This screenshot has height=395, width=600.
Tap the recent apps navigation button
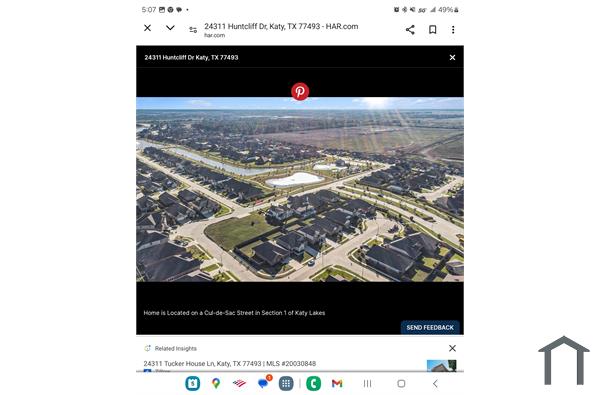point(367,383)
